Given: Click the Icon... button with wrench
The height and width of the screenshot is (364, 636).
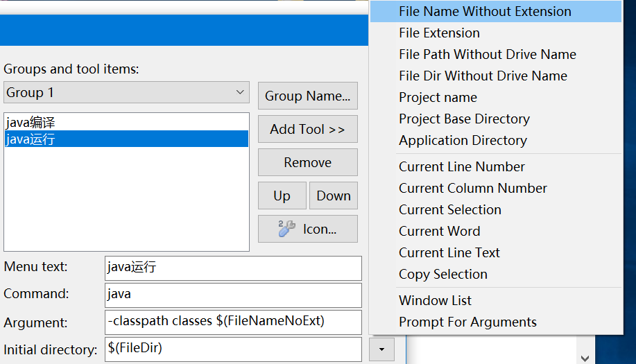Looking at the screenshot, I should point(307,229).
